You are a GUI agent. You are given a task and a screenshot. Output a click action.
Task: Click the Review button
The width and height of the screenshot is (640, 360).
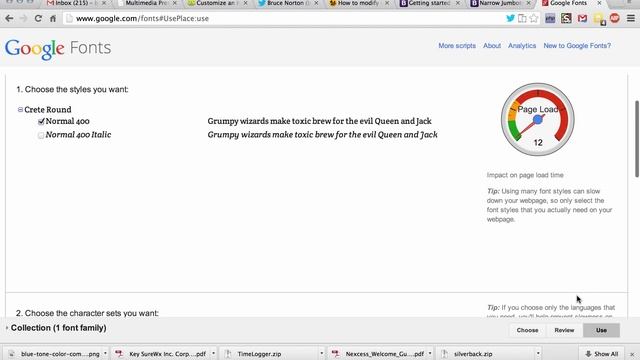pos(564,330)
